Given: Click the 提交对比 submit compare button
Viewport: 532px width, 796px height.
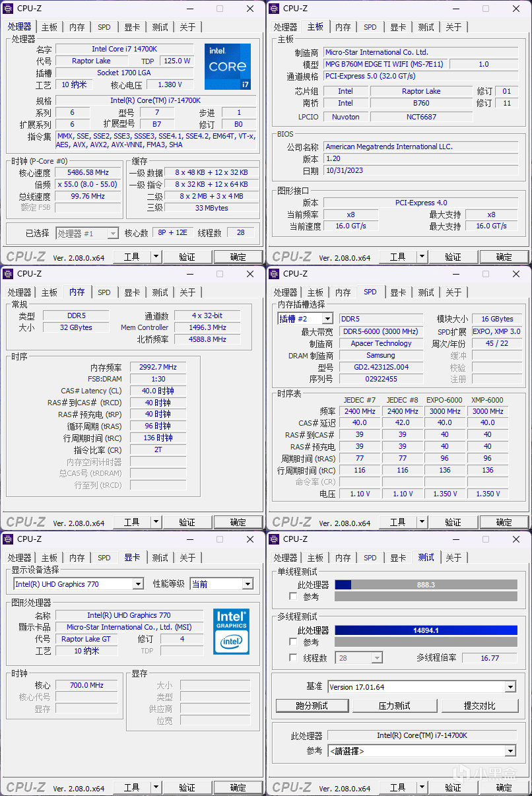Looking at the screenshot, I should [x=479, y=706].
